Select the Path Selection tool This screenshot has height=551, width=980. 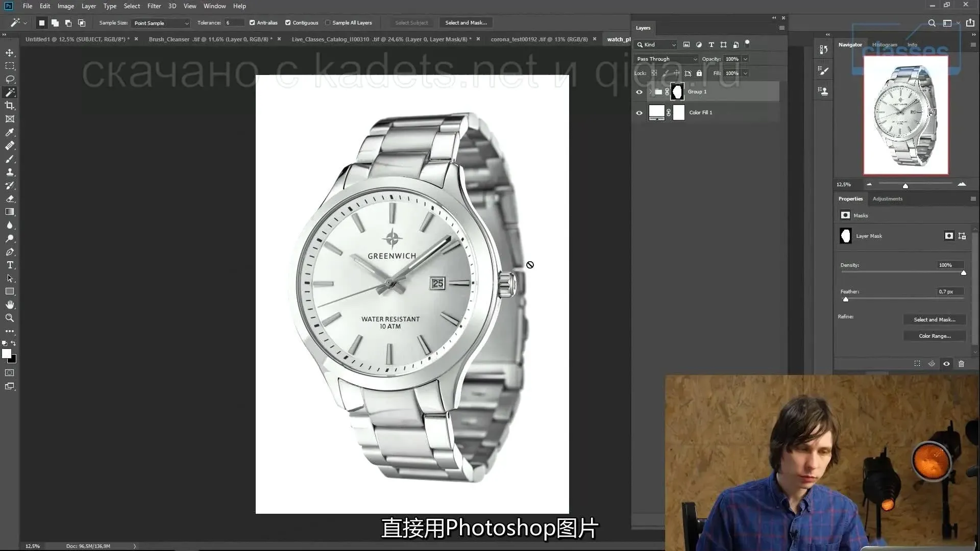coord(10,278)
